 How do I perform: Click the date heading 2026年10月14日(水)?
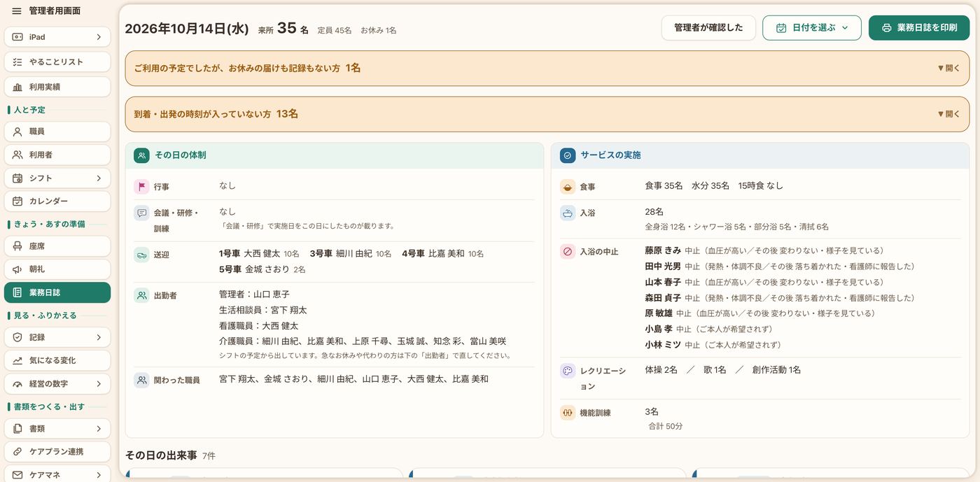click(x=187, y=29)
